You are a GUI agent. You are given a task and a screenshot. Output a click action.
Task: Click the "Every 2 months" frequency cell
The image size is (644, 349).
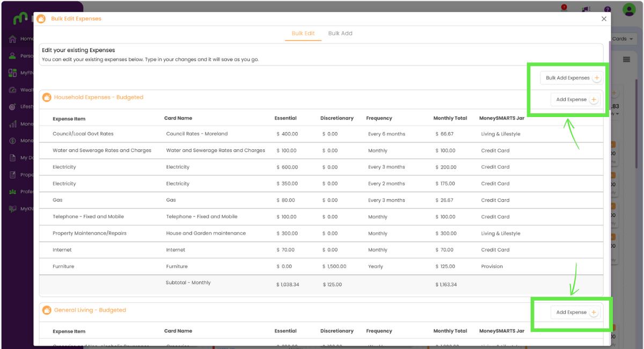[x=386, y=184]
